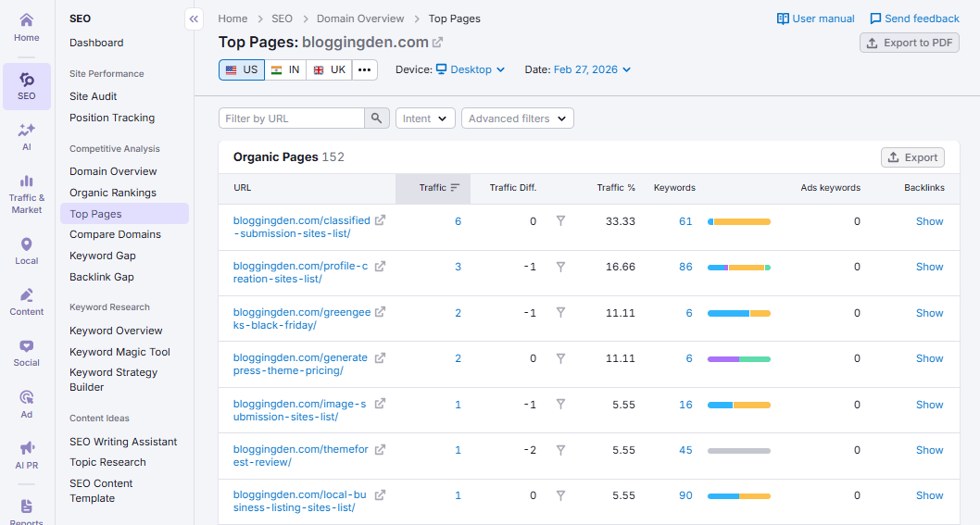Open Domain Overview in sidebar
Viewport: 980px width, 525px height.
(x=113, y=171)
